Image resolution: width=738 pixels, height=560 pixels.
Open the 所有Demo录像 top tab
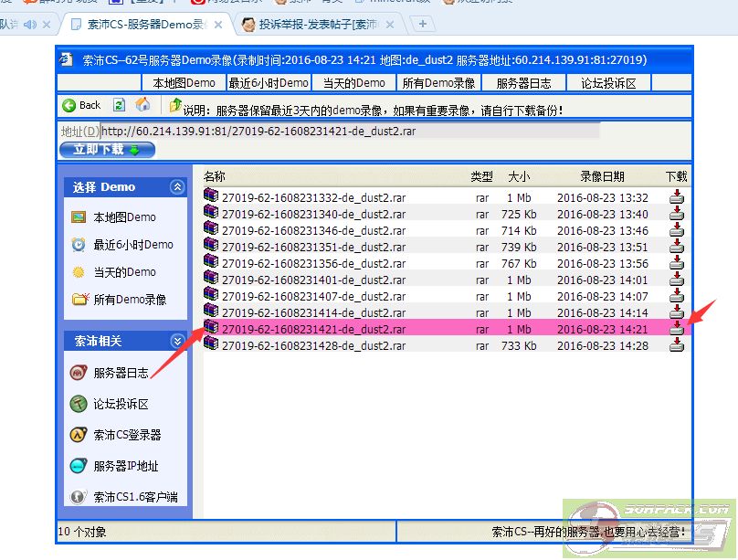click(x=438, y=83)
